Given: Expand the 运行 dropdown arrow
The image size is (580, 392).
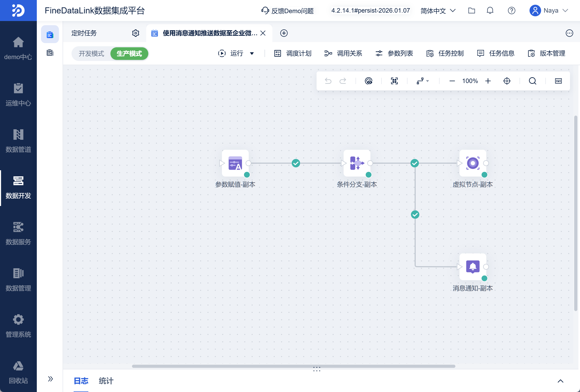Looking at the screenshot, I should (x=252, y=54).
